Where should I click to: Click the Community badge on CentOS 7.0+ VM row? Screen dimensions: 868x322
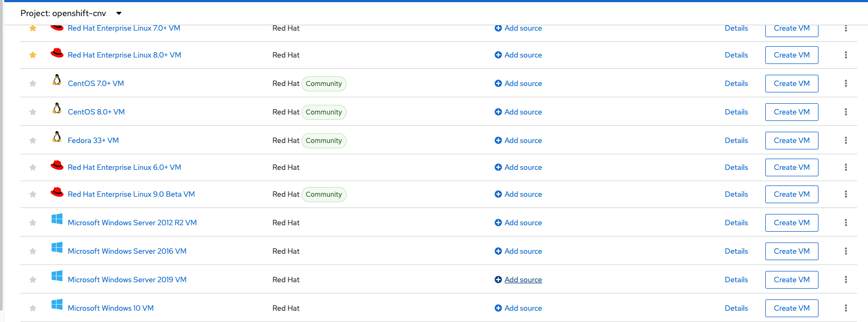click(324, 83)
